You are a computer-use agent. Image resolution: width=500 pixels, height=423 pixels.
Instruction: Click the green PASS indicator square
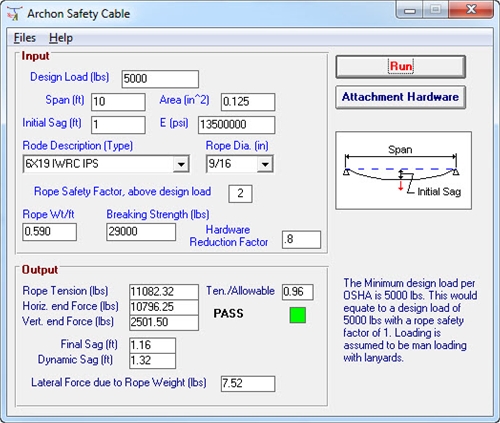(298, 315)
